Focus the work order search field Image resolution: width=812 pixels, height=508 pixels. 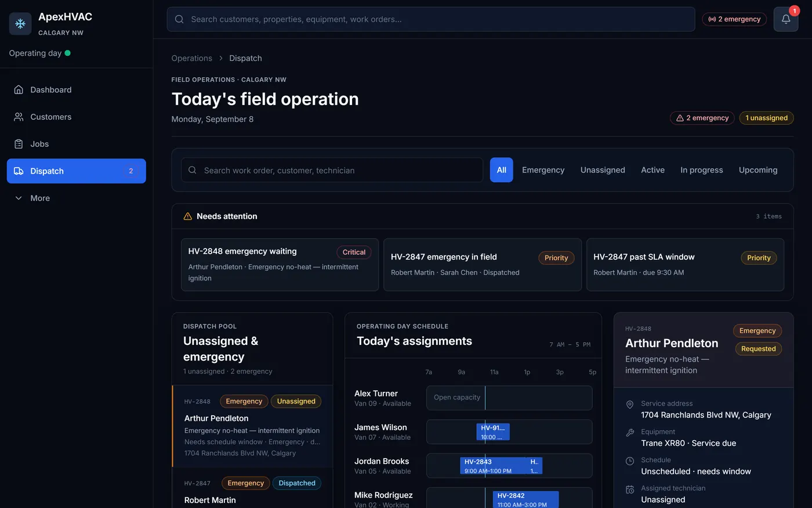pos(332,170)
